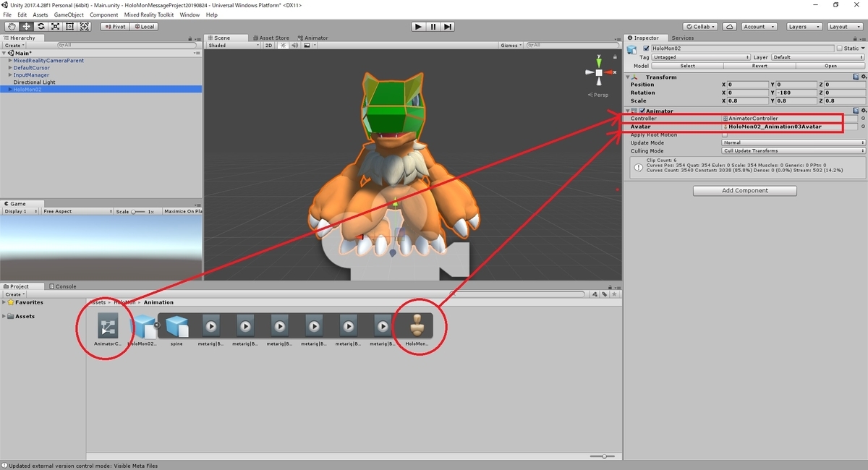
Task: Open Transform component help book icon
Action: pos(856,77)
